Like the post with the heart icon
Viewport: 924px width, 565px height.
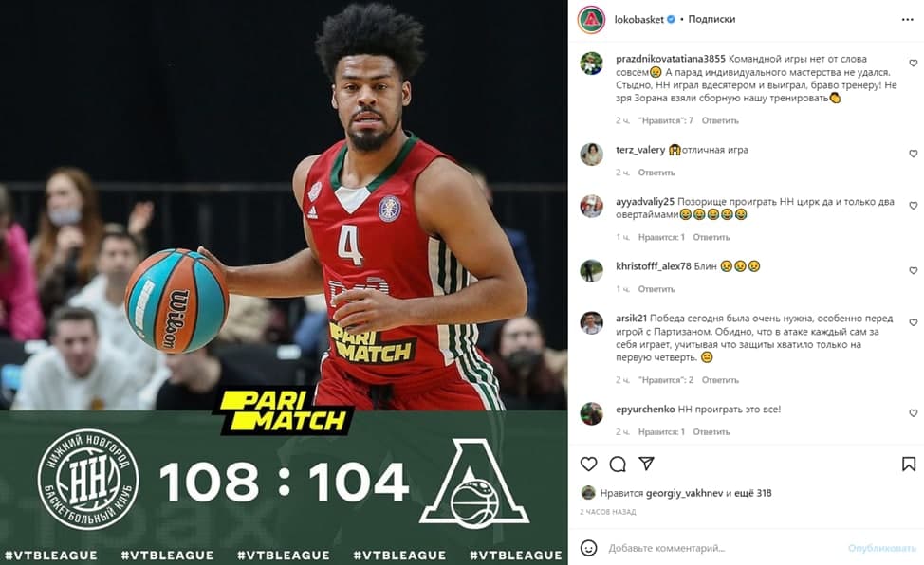[589, 465]
